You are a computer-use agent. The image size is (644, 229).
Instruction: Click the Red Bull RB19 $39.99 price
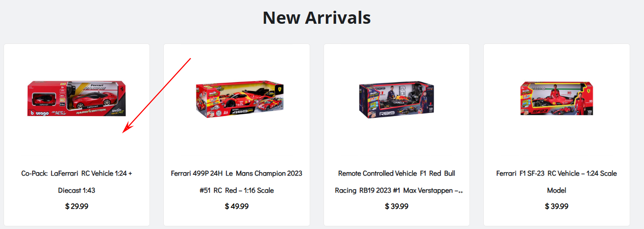pyautogui.click(x=397, y=206)
